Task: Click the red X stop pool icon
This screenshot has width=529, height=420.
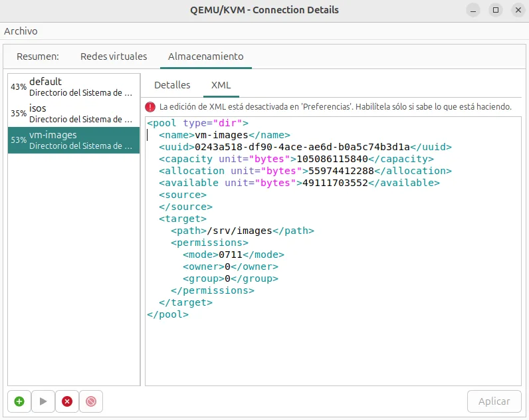Action: 67,401
